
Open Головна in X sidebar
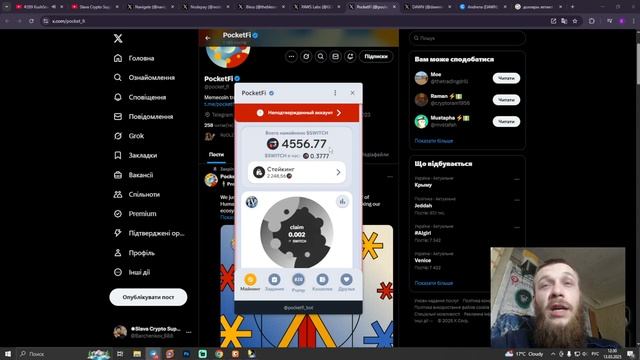134,58
